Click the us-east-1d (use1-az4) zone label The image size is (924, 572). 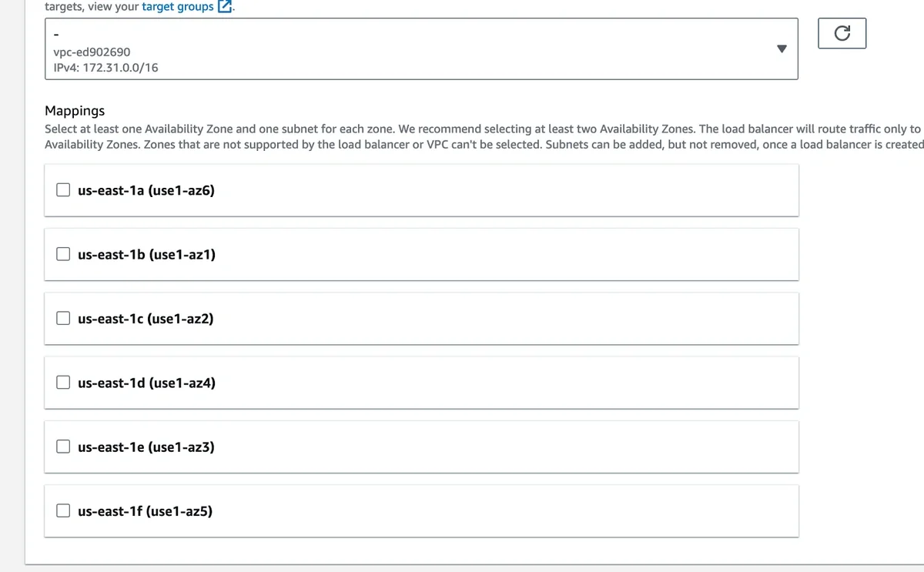pos(146,382)
